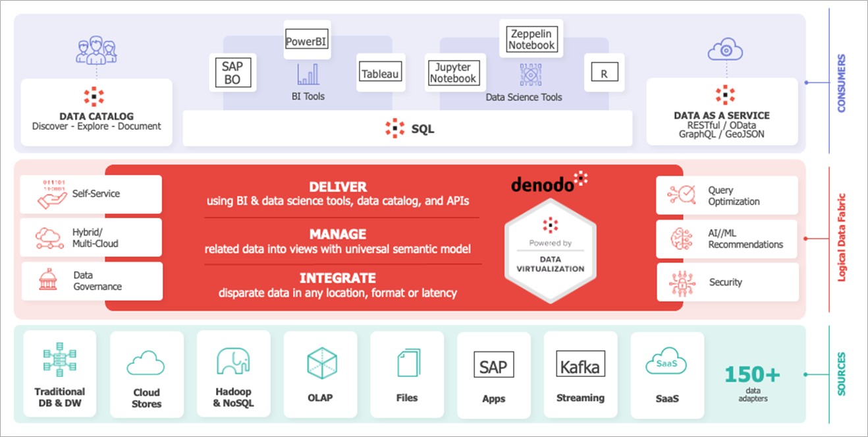Screen dimensions: 868x437
Task: Click the "RESTful / OData" text
Action: point(722,125)
